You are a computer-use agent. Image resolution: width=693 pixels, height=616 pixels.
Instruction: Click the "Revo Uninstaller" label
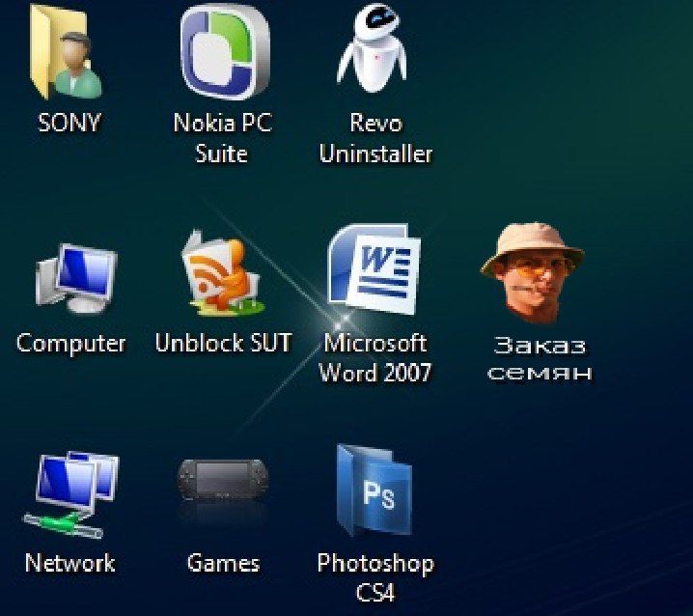click(x=376, y=137)
